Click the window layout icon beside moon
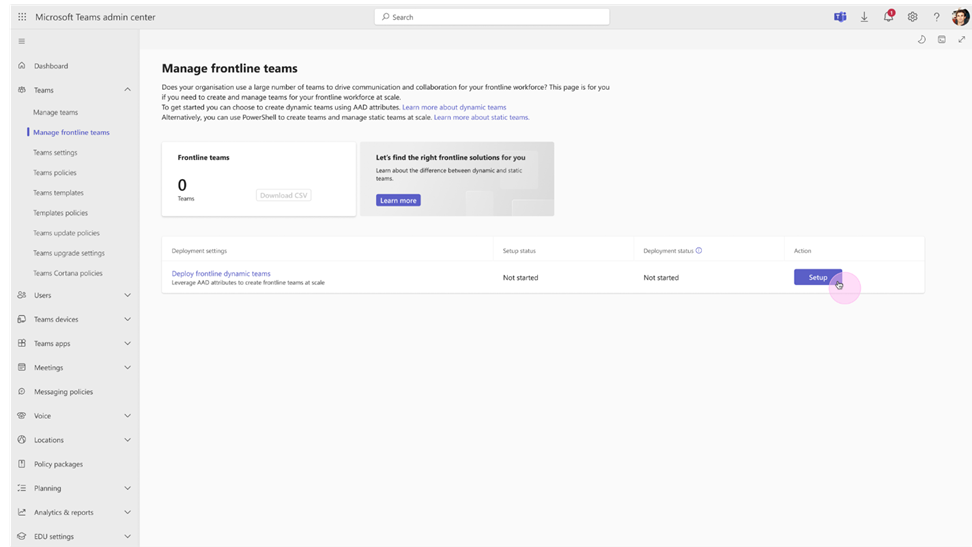 click(942, 40)
